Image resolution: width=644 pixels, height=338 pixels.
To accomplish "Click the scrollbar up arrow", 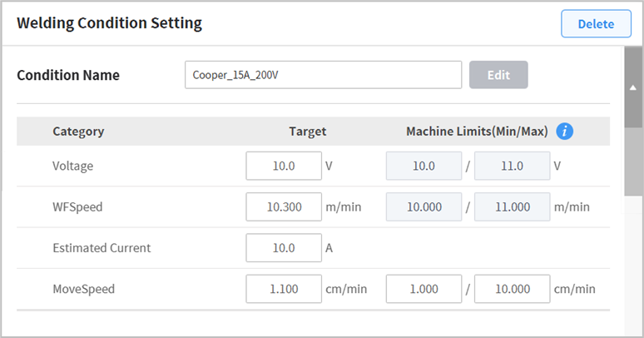I will (633, 87).
